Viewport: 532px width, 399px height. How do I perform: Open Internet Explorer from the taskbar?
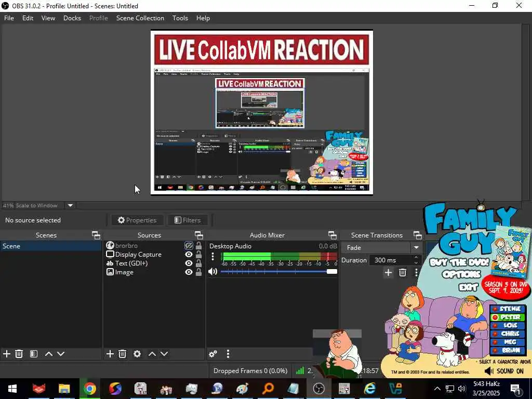coord(370,389)
